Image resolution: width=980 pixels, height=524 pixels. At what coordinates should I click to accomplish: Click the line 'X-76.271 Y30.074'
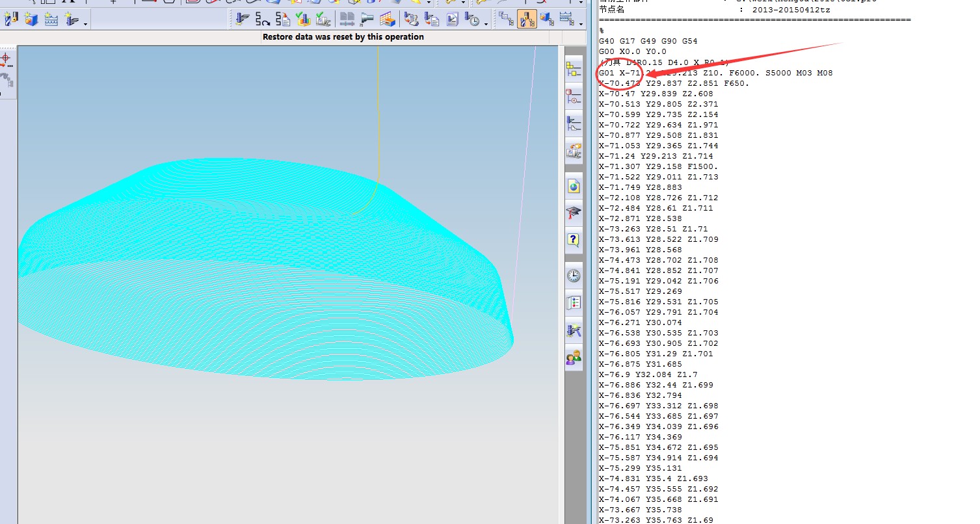click(x=641, y=322)
